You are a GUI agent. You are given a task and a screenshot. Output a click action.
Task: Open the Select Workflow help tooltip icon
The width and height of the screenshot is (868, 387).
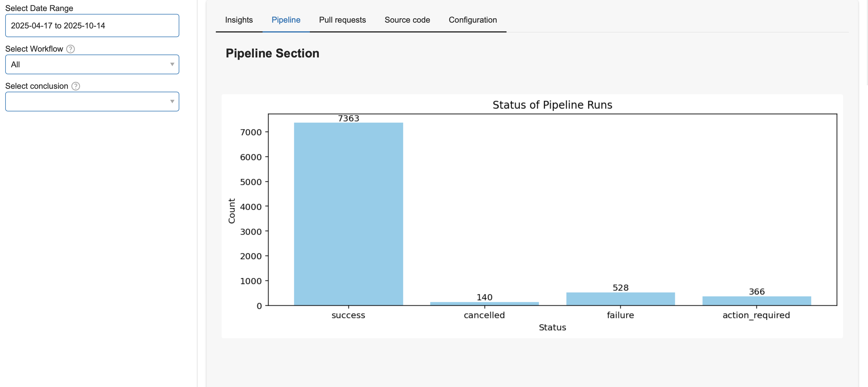[x=71, y=49]
